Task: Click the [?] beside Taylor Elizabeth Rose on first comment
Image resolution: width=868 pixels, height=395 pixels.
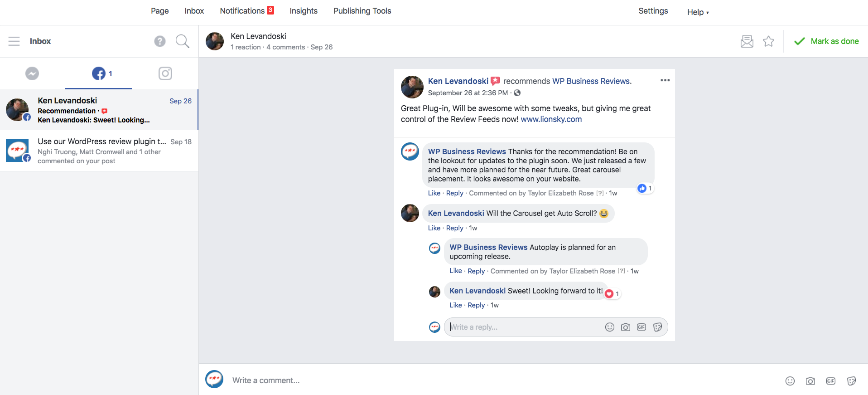Action: [x=600, y=193]
